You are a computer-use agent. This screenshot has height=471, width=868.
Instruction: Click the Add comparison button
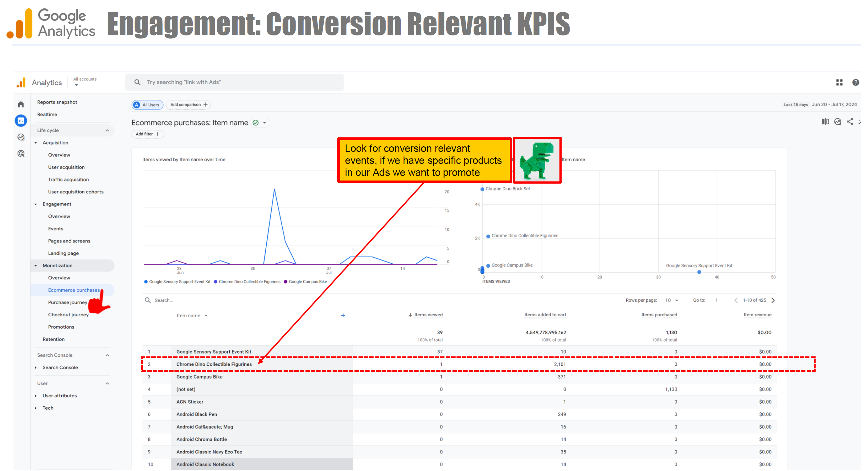(188, 105)
